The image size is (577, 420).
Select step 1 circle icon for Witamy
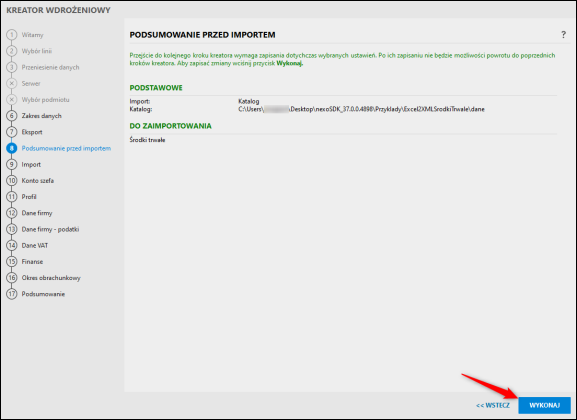tap(12, 35)
